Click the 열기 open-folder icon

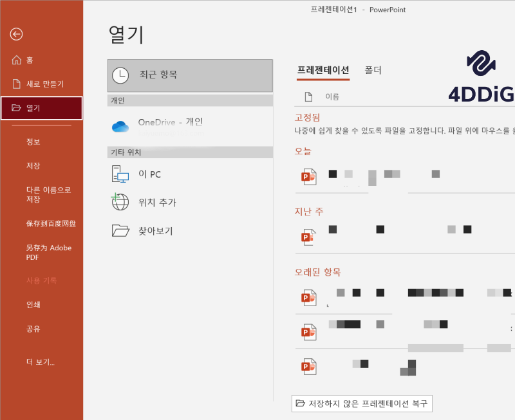pyautogui.click(x=17, y=107)
